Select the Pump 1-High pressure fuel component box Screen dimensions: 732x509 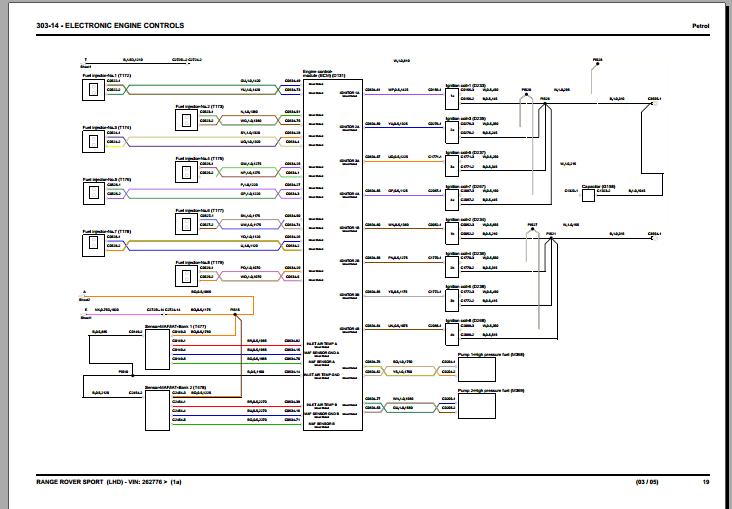477,370
